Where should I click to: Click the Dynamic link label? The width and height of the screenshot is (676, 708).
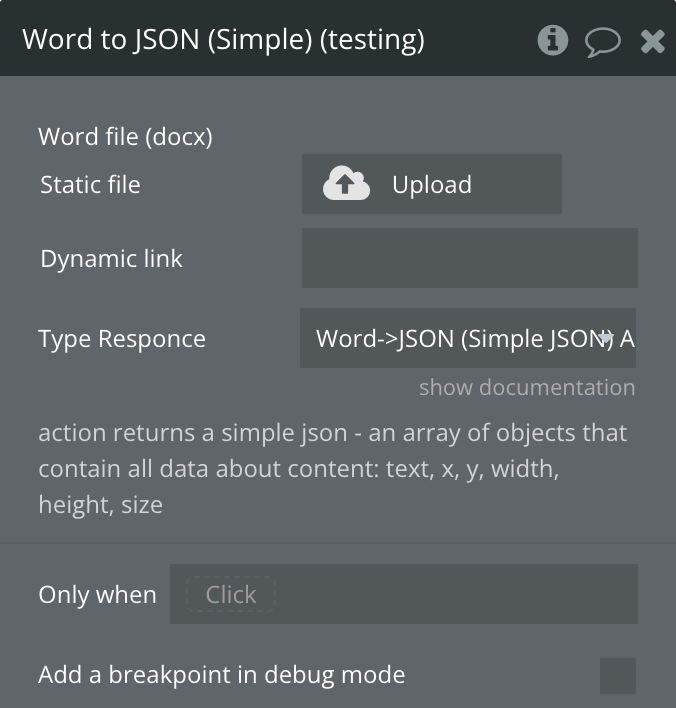click(111, 259)
